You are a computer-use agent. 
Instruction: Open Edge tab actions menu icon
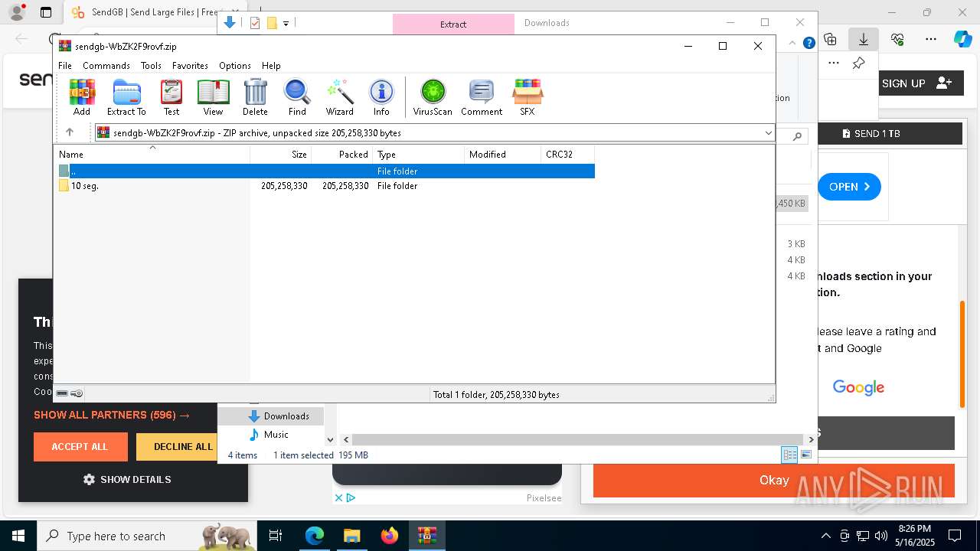coord(46,12)
